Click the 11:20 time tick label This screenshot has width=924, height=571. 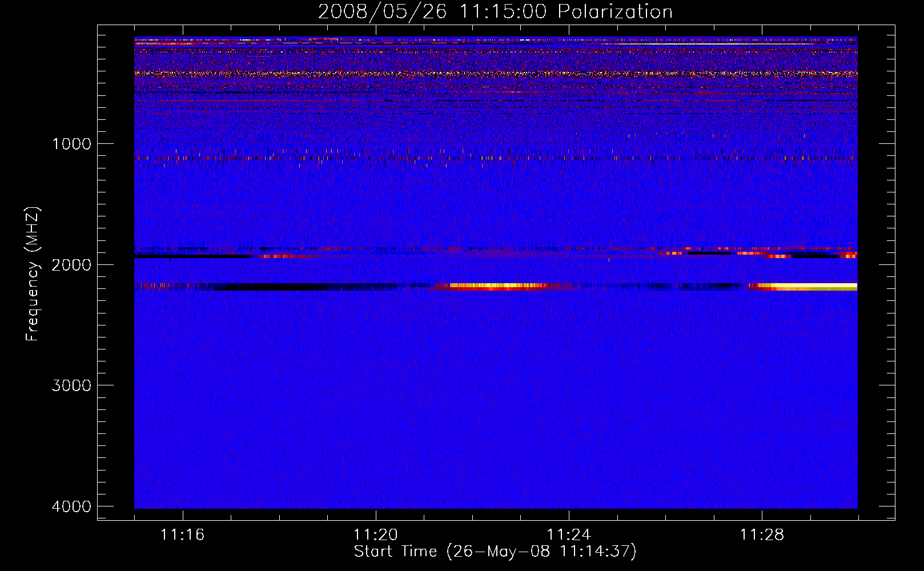pyautogui.click(x=375, y=535)
